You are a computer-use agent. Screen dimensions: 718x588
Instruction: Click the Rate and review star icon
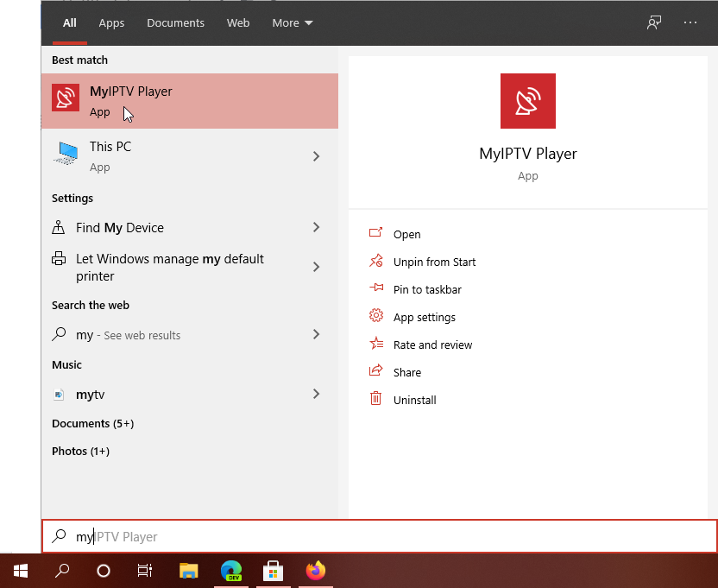[376, 344]
